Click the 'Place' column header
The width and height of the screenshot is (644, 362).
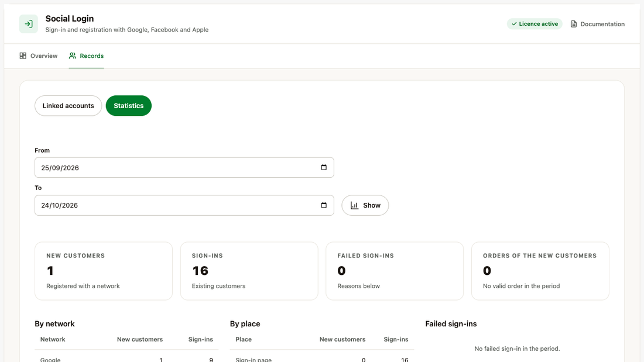[x=244, y=339]
